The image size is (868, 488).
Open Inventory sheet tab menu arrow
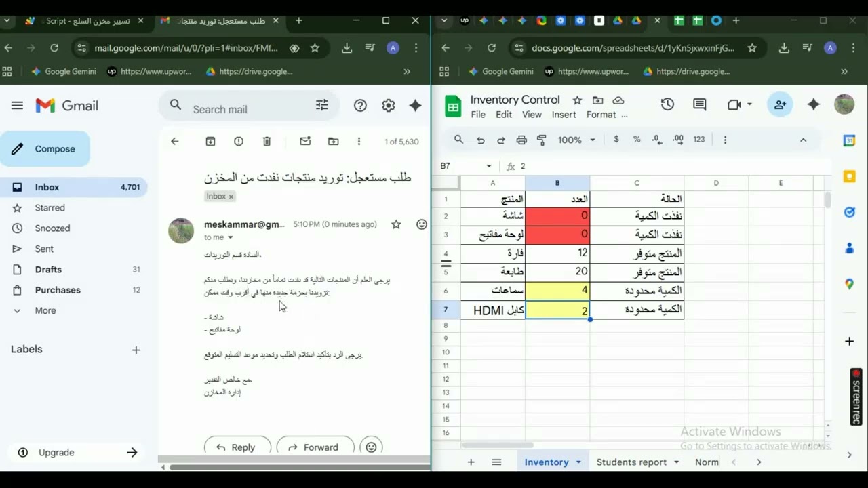point(578,462)
